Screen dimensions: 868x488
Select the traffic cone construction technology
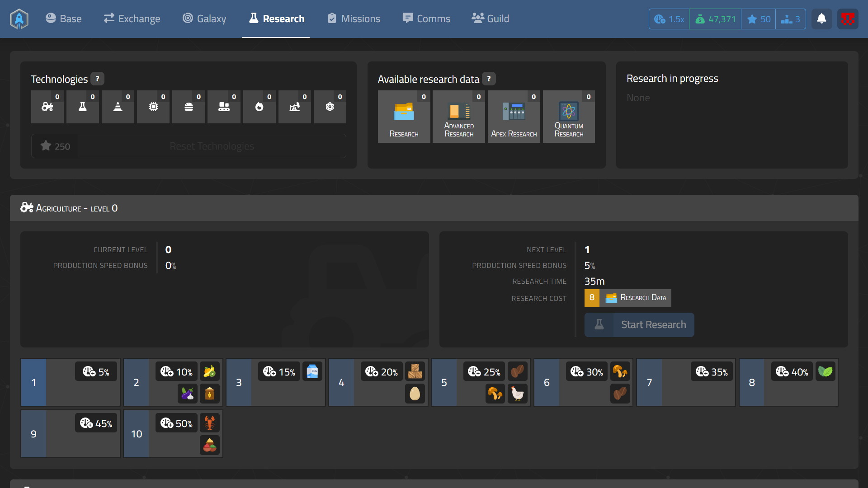pyautogui.click(x=118, y=107)
